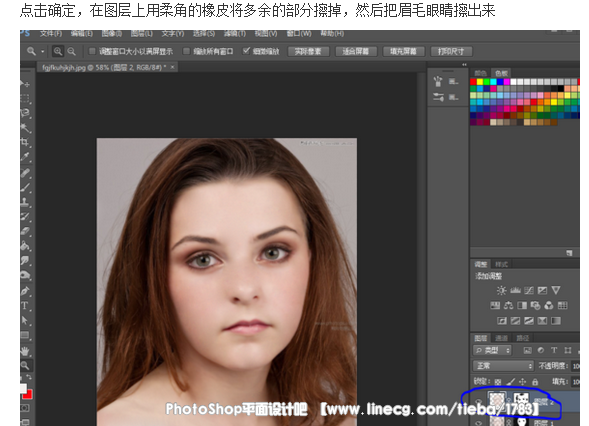Select the Rectangular Marquee tool
Image resolution: width=589 pixels, height=426 pixels.
[x=25, y=98]
